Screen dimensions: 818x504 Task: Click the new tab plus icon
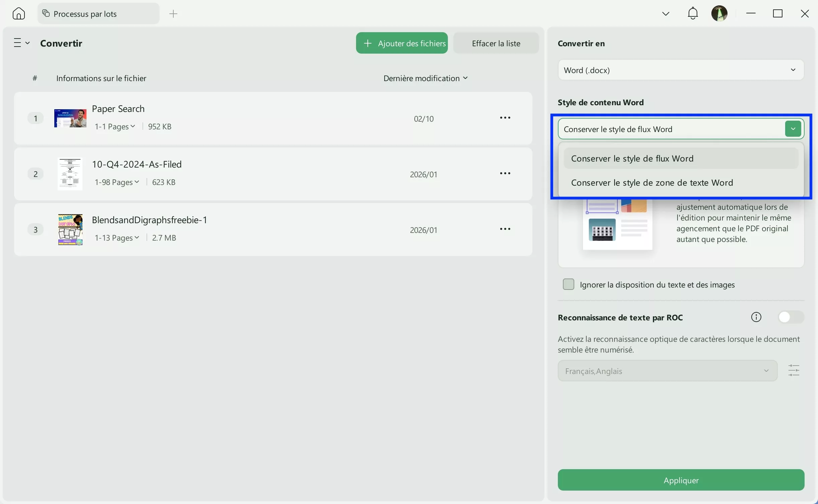tap(173, 14)
